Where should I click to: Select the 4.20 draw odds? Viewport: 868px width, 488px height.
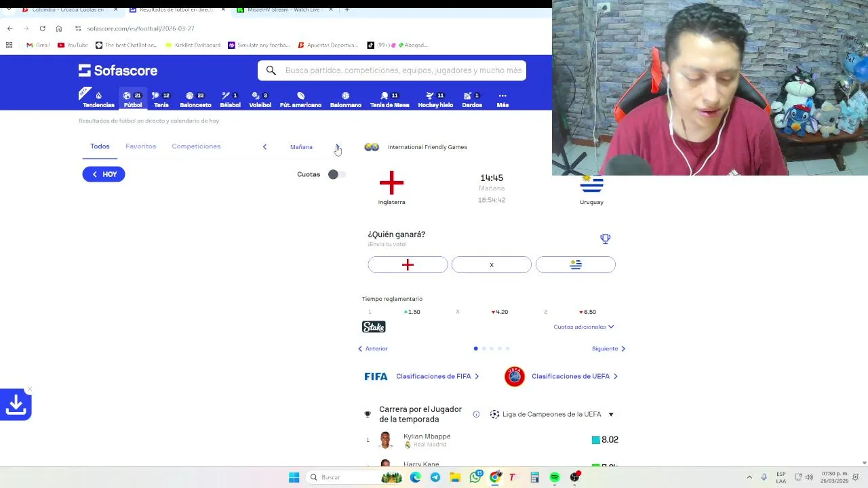tap(500, 312)
